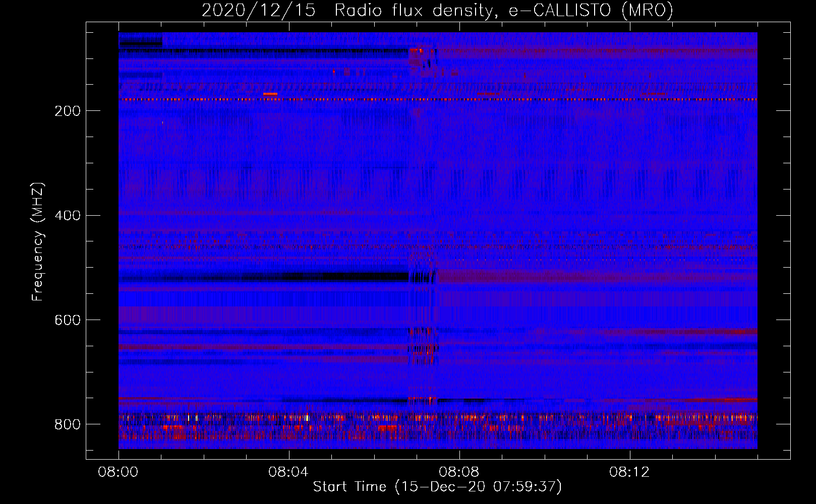The height and width of the screenshot is (504, 816).
Task: Click the '800' frequency tick label
Action: click(68, 424)
